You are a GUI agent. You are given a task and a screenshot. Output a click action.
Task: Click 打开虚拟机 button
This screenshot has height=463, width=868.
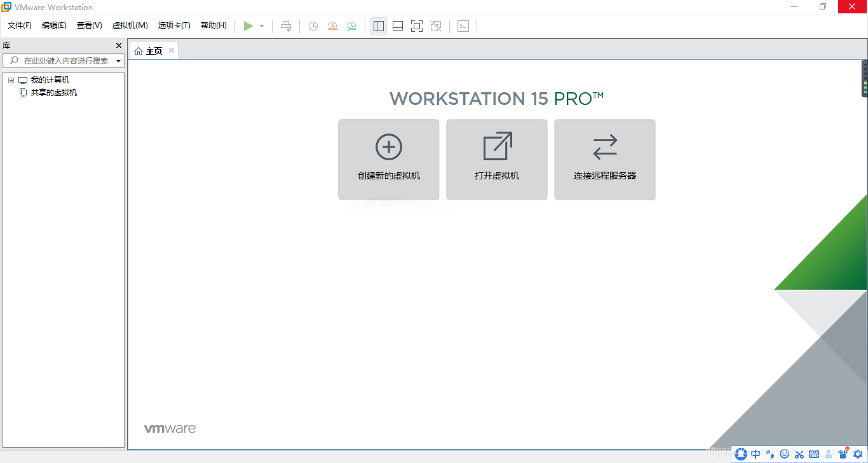[497, 160]
